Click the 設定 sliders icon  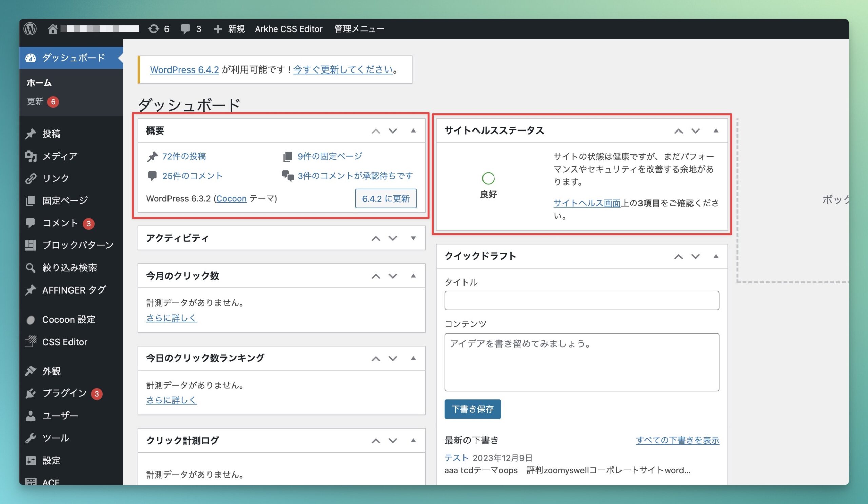pyautogui.click(x=31, y=461)
